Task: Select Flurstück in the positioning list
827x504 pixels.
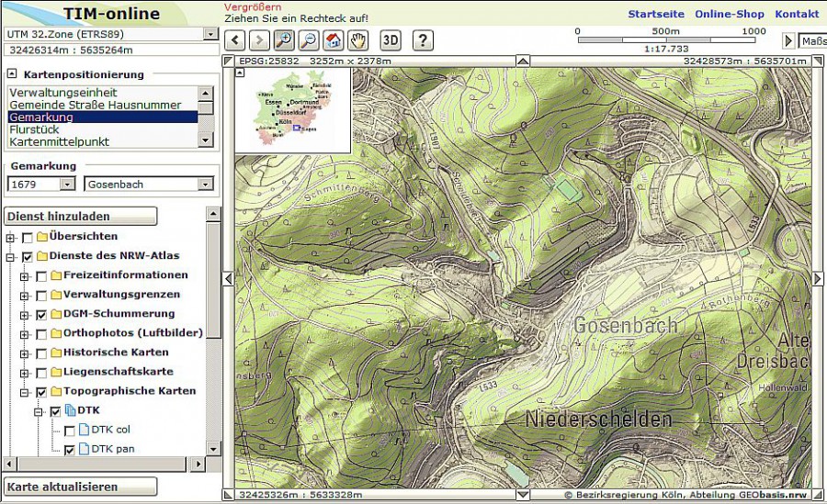Action: tap(34, 129)
